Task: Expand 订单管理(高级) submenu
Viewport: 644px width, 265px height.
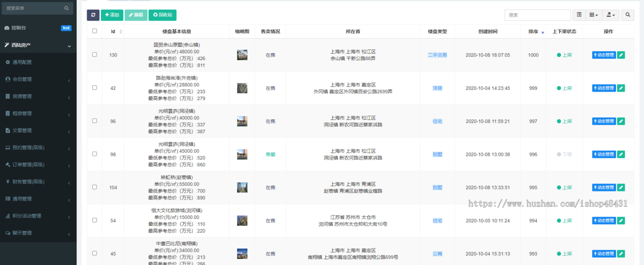Action: tap(38, 164)
